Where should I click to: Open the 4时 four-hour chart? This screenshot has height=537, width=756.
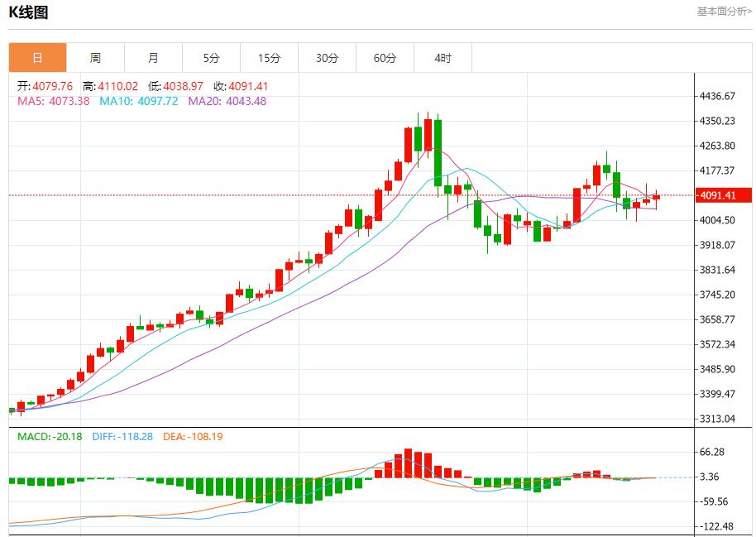(442, 57)
